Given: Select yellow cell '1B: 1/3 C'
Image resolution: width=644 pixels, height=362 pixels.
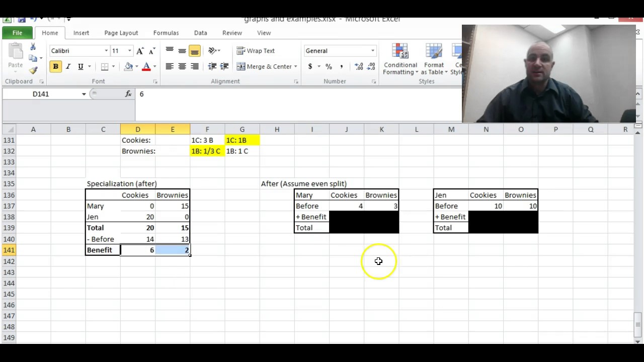Looking at the screenshot, I should coord(207,151).
